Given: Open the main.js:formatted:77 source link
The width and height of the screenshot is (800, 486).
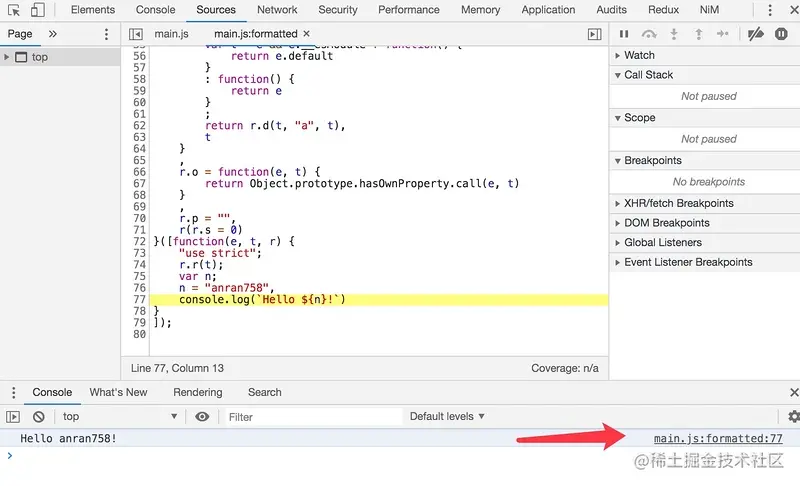Looking at the screenshot, I should 718,439.
